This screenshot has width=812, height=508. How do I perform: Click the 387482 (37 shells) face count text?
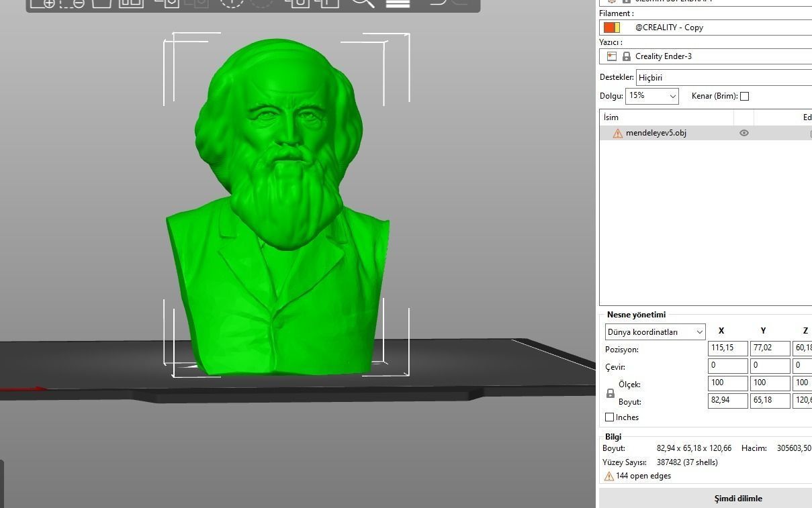tap(687, 462)
